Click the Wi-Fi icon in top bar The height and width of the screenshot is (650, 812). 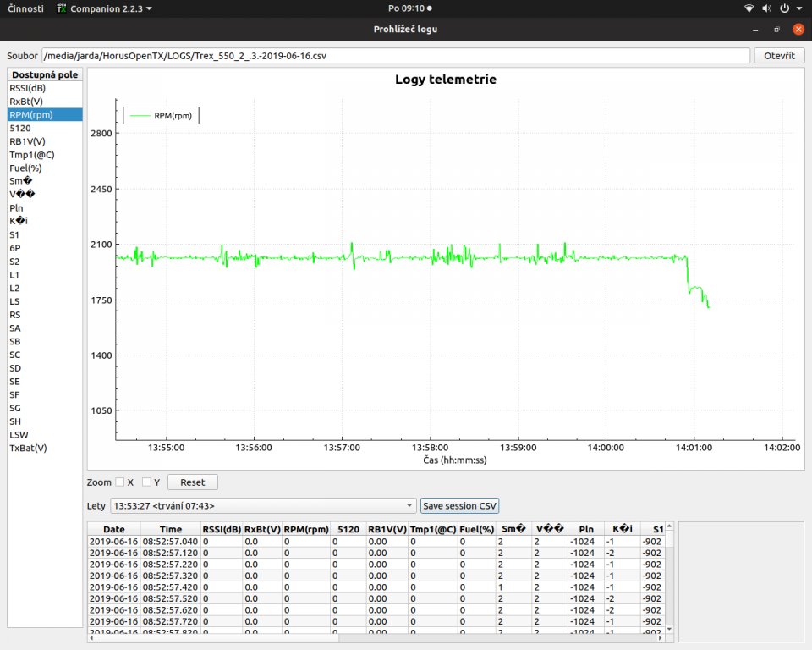coord(749,8)
